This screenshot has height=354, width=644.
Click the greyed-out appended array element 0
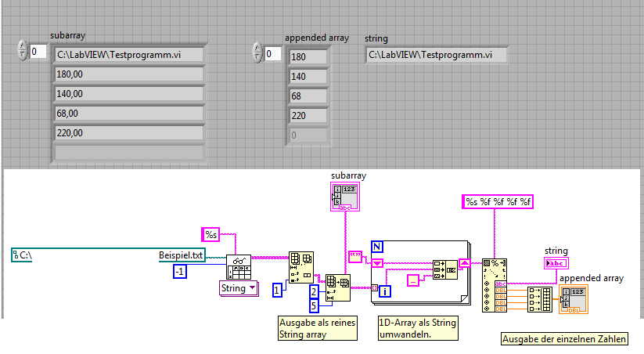pos(308,135)
